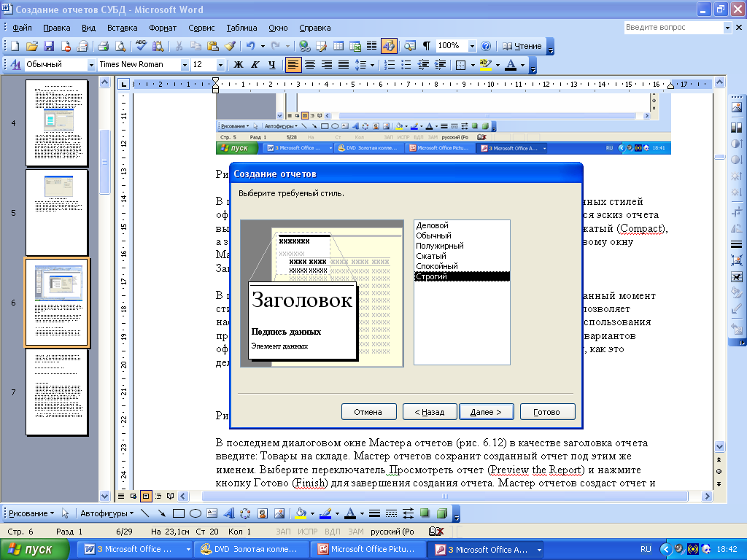
Task: Select page 7 thumbnail
Action: (x=57, y=392)
